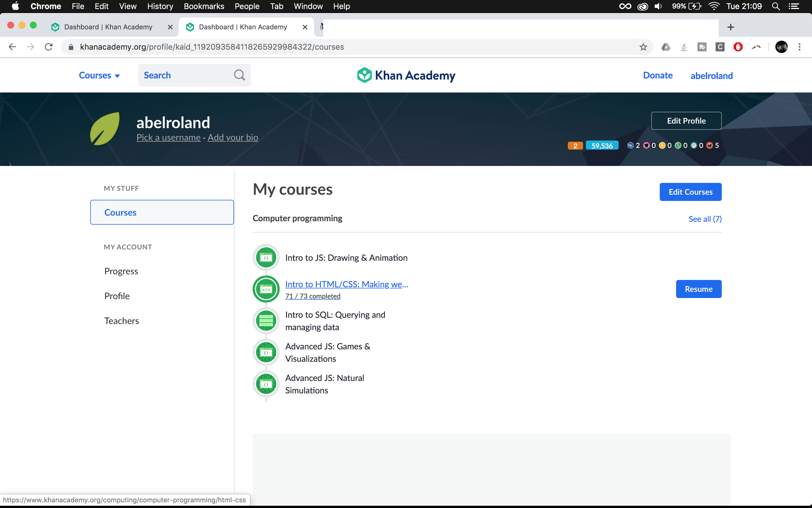Click the orange streak badge showing 2
The image size is (812, 508).
pyautogui.click(x=575, y=145)
